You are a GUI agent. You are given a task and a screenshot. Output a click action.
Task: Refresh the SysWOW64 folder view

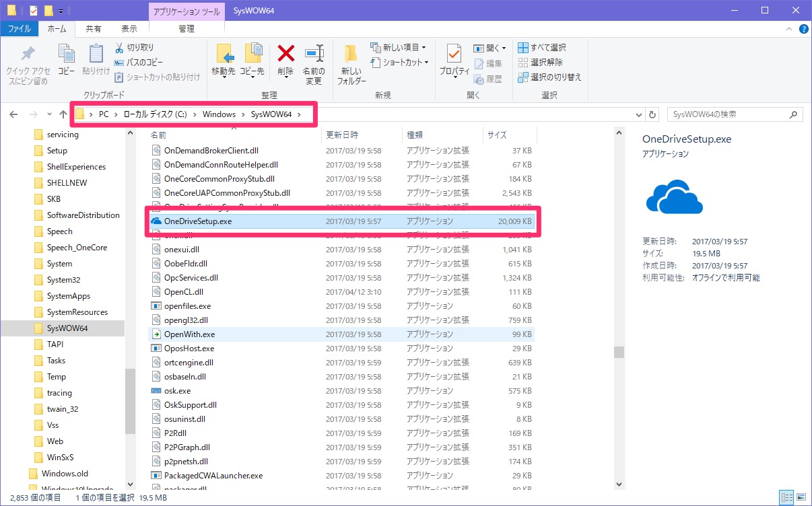(653, 114)
